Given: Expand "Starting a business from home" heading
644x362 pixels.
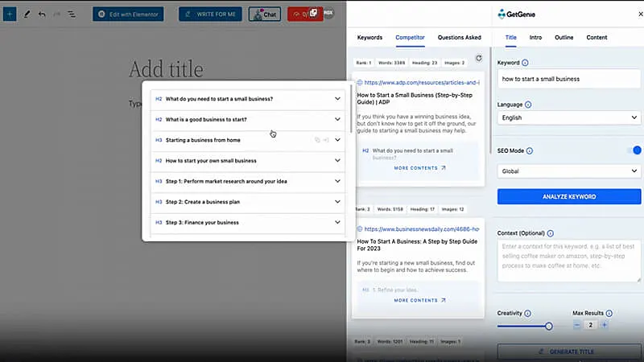Looking at the screenshot, I should (x=337, y=140).
